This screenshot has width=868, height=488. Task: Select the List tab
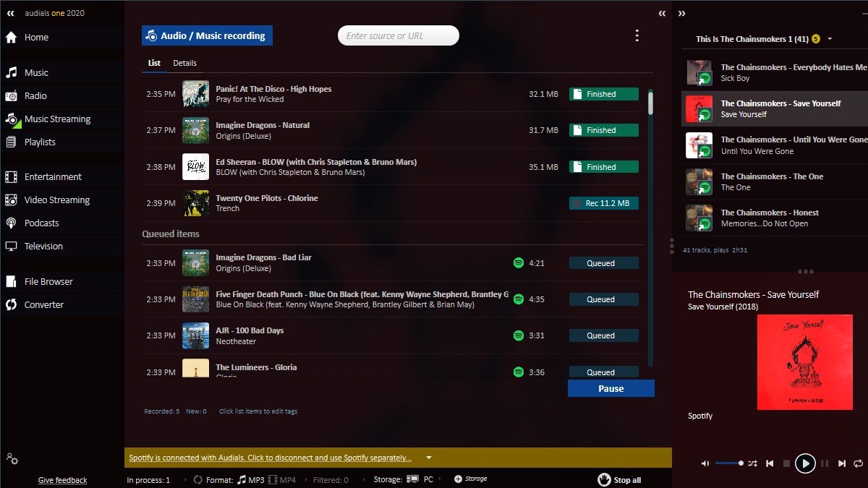pyautogui.click(x=154, y=64)
